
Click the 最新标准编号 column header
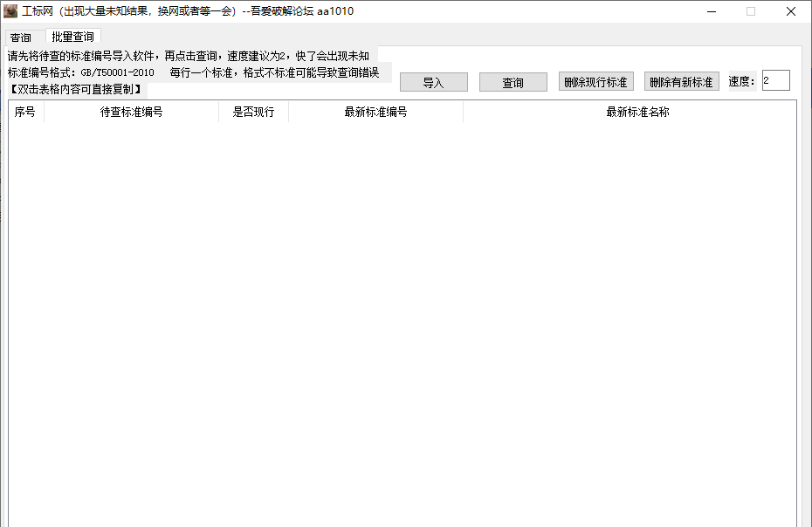[x=376, y=112]
